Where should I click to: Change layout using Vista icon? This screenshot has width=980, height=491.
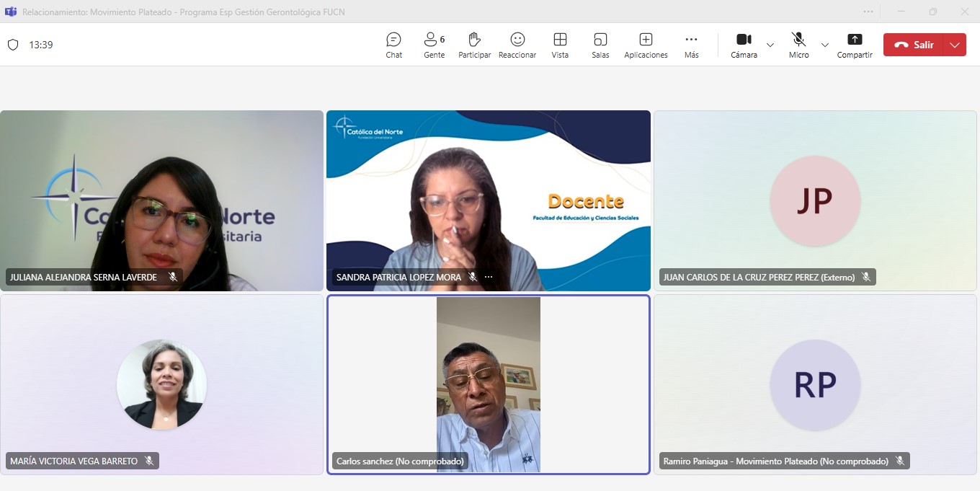560,45
